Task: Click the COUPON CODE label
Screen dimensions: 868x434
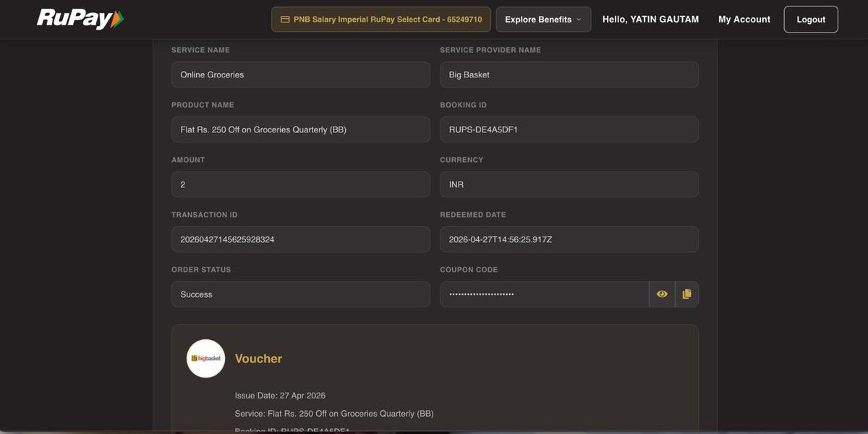Action: tap(469, 270)
